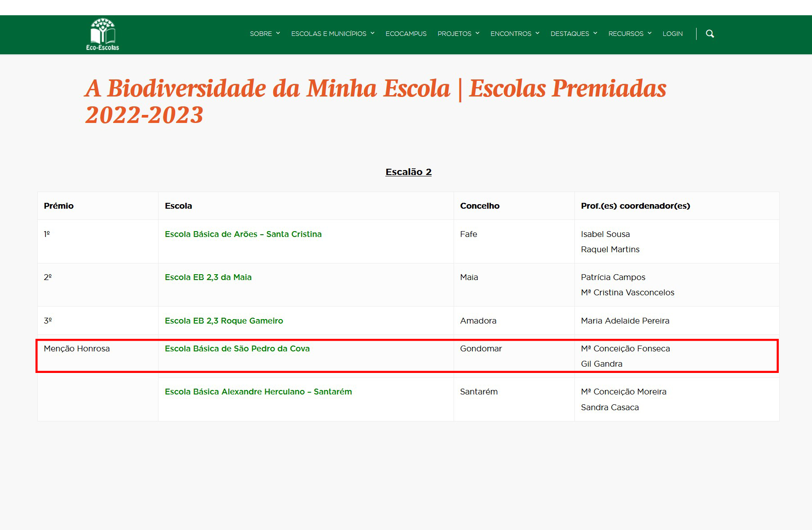
Task: Select the SOBRE menu item
Action: (x=261, y=34)
